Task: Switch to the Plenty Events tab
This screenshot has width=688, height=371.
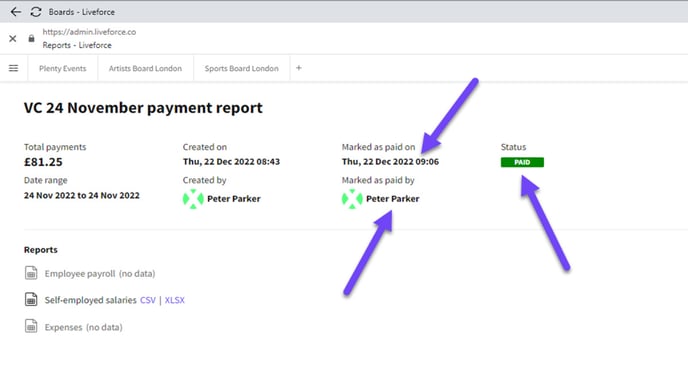Action: point(63,68)
